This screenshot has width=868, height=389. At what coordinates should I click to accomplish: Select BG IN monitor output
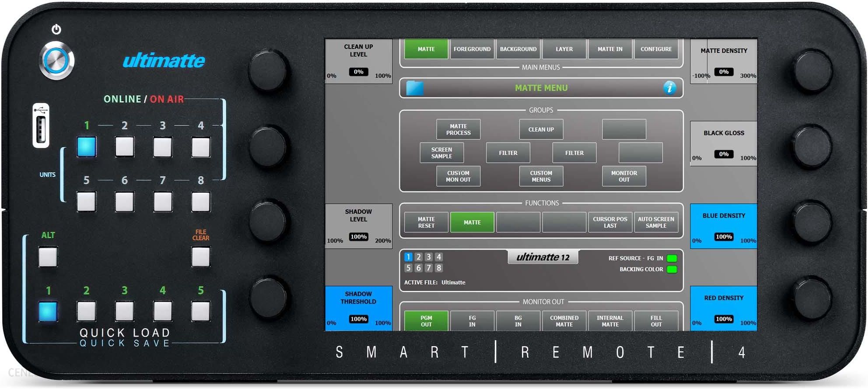518,321
